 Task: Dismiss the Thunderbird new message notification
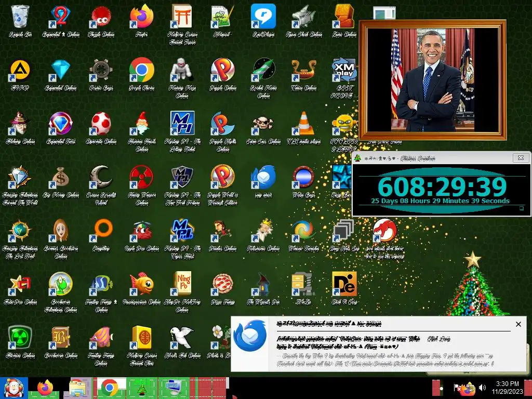[518, 324]
